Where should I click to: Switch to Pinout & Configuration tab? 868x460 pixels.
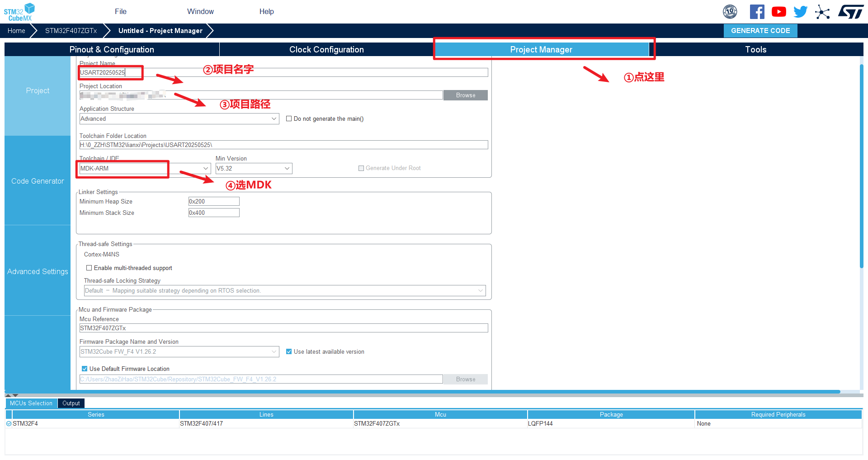point(112,50)
